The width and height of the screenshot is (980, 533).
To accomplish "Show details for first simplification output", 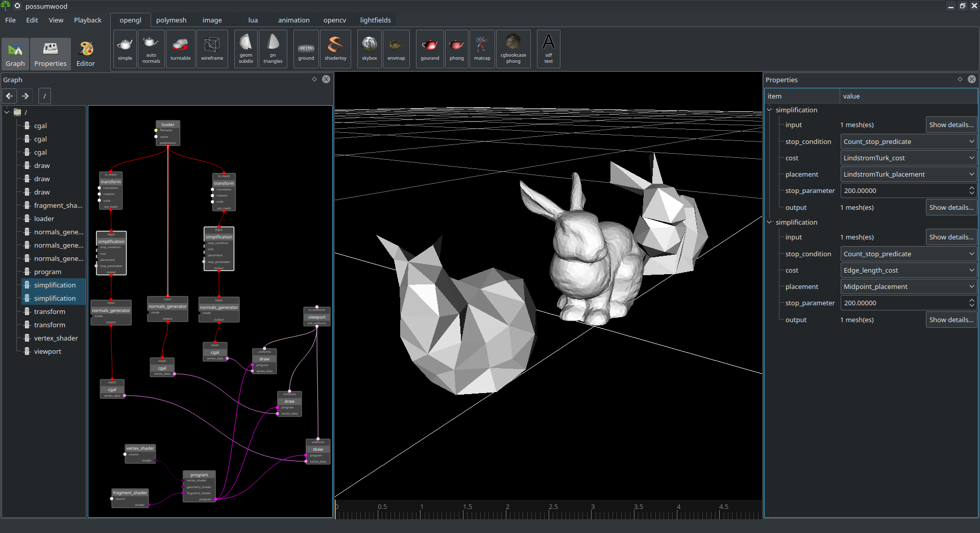I will click(951, 207).
